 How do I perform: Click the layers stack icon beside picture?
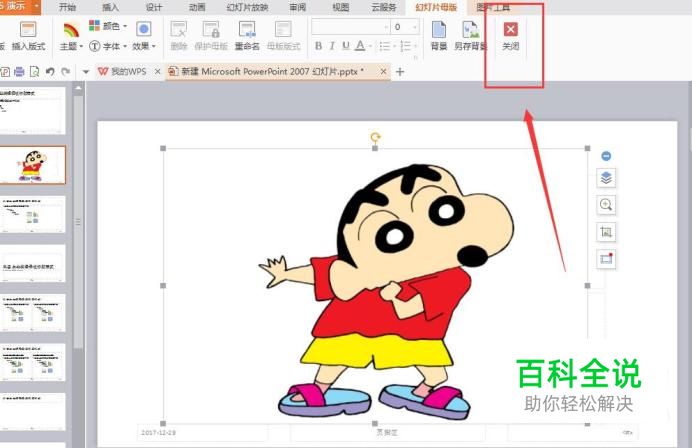[x=606, y=178]
